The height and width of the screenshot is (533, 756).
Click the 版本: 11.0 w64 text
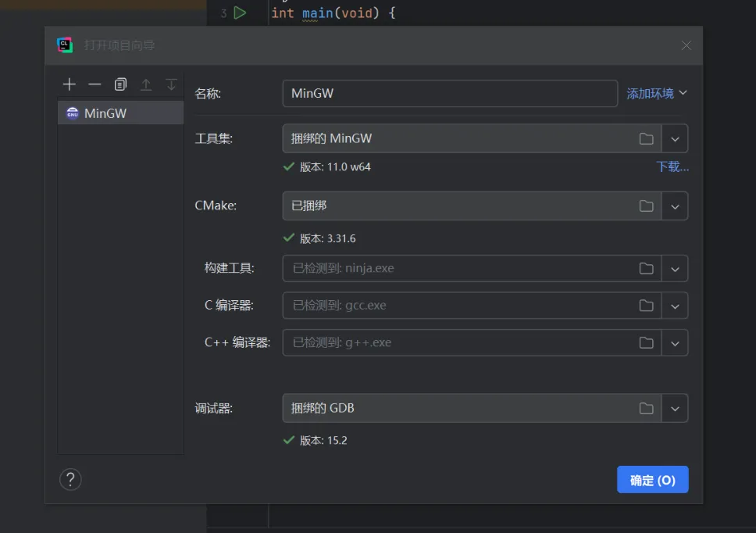(x=335, y=167)
